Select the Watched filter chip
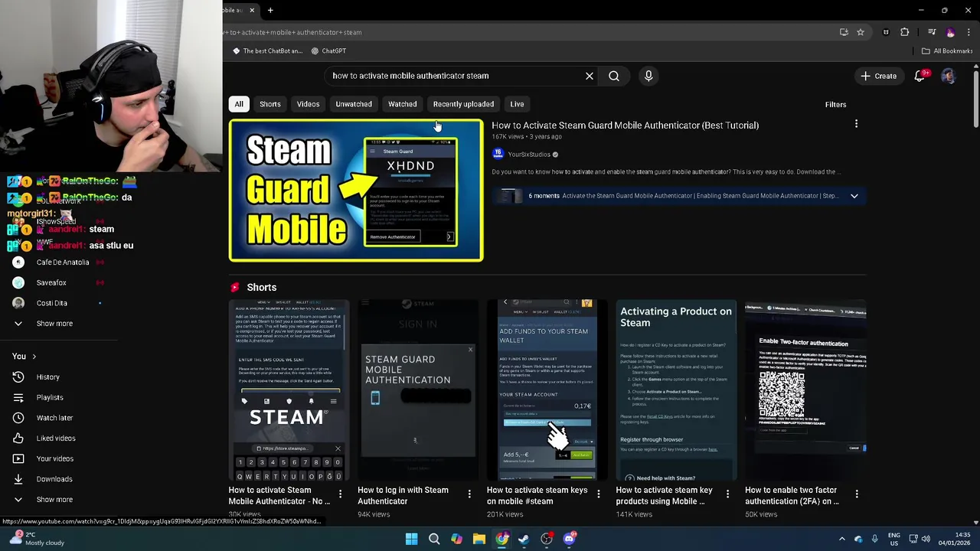This screenshot has width=980, height=551. pyautogui.click(x=402, y=104)
